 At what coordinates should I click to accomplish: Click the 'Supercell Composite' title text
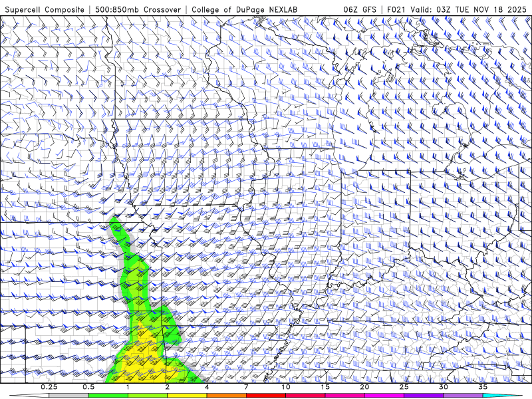(45, 9)
